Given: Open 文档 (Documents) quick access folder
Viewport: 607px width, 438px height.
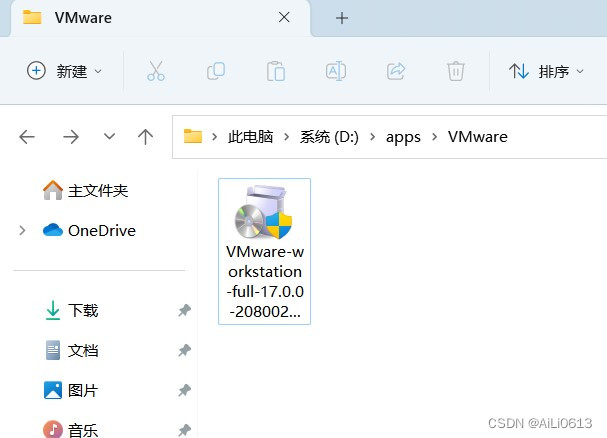Looking at the screenshot, I should click(x=72, y=350).
